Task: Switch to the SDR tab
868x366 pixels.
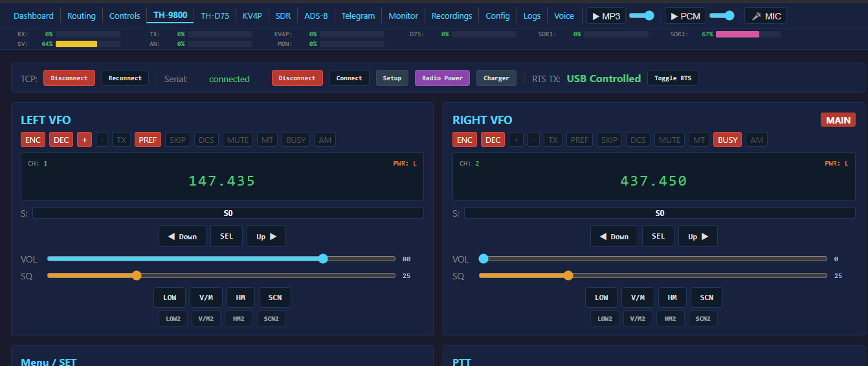Action: (x=283, y=16)
